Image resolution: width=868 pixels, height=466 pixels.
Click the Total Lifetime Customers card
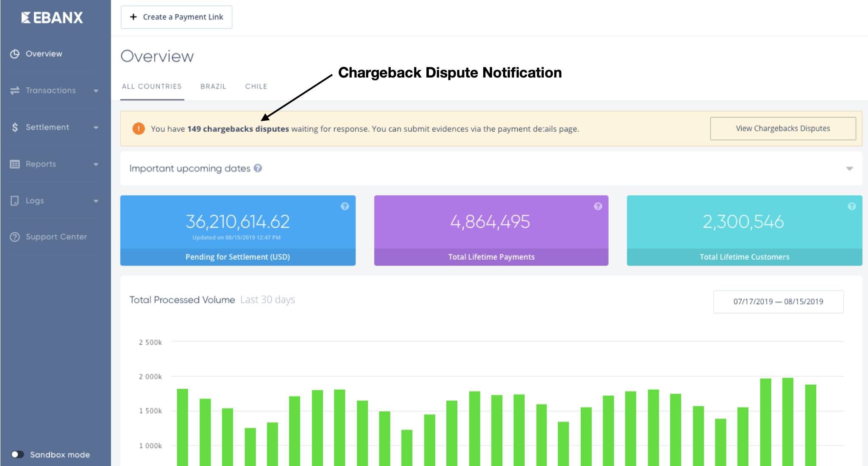tap(744, 230)
